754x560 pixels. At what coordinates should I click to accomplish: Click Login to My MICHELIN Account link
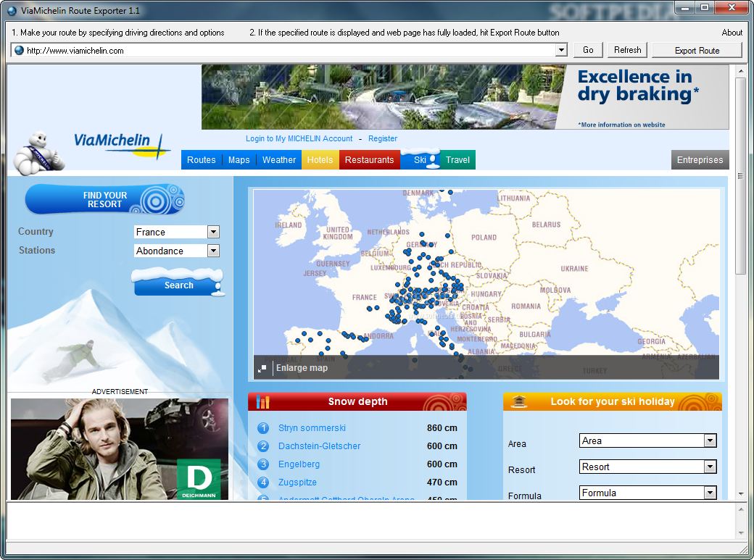pyautogui.click(x=299, y=138)
